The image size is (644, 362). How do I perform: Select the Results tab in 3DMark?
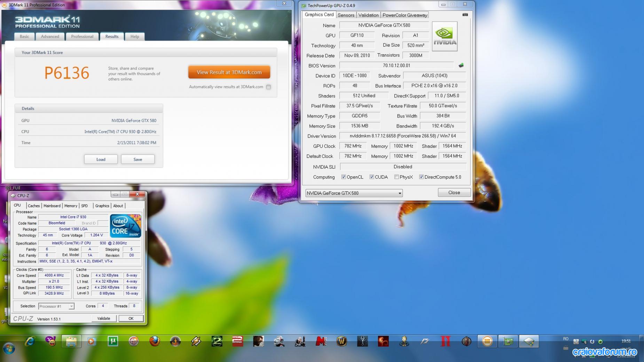click(112, 37)
